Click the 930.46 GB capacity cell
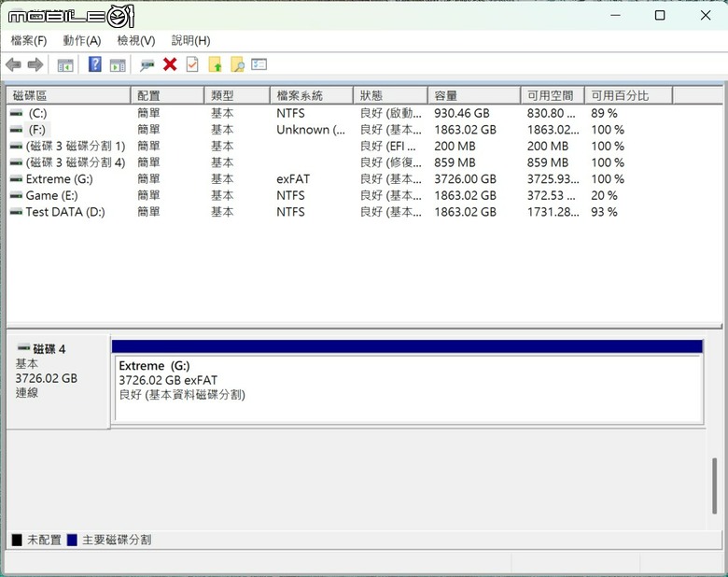 tap(462, 113)
